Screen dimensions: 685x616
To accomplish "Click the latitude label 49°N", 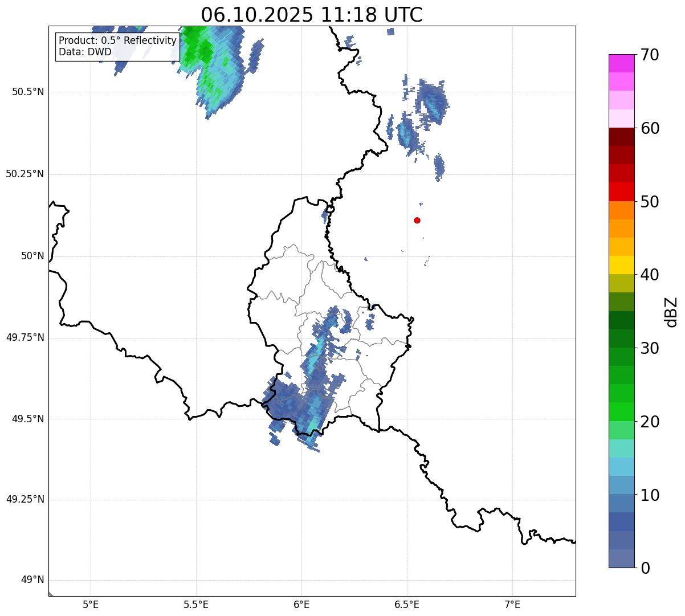I will (x=32, y=580).
